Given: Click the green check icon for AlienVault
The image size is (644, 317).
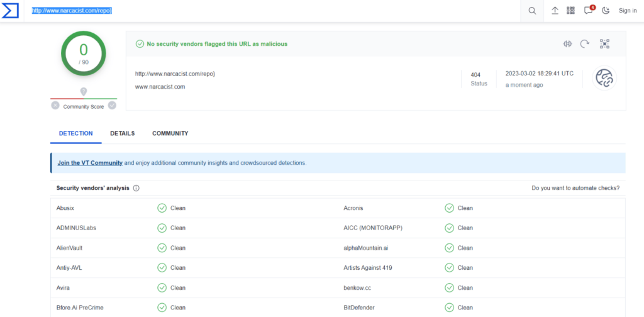Looking at the screenshot, I should 162,248.
